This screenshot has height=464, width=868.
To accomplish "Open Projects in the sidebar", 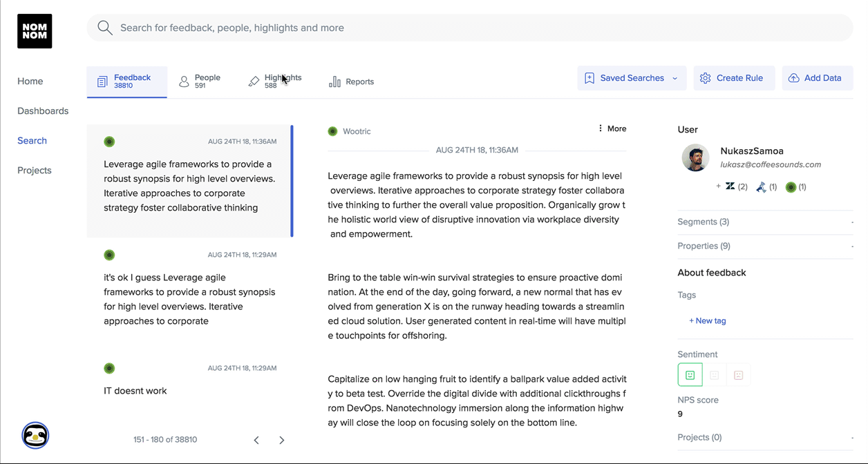I will [x=35, y=170].
